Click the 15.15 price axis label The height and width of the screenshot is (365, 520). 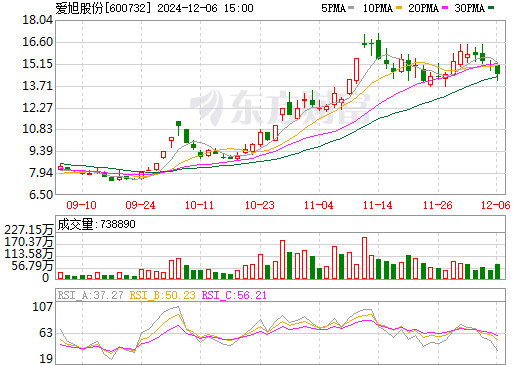(37, 64)
